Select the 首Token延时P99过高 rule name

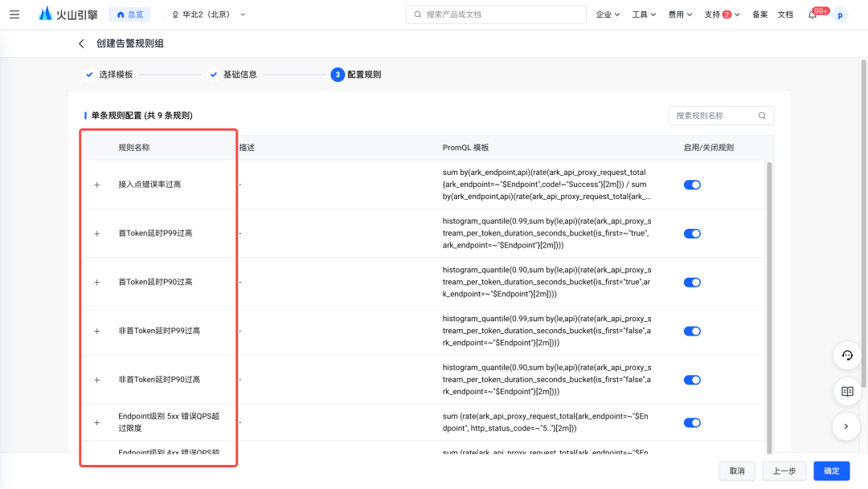pyautogui.click(x=156, y=233)
